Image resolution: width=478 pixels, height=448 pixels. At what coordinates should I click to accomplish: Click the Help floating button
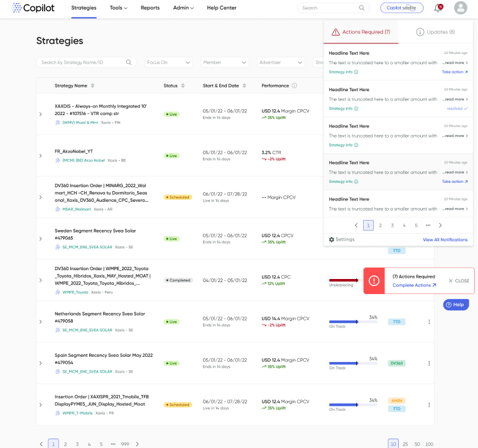tap(455, 304)
